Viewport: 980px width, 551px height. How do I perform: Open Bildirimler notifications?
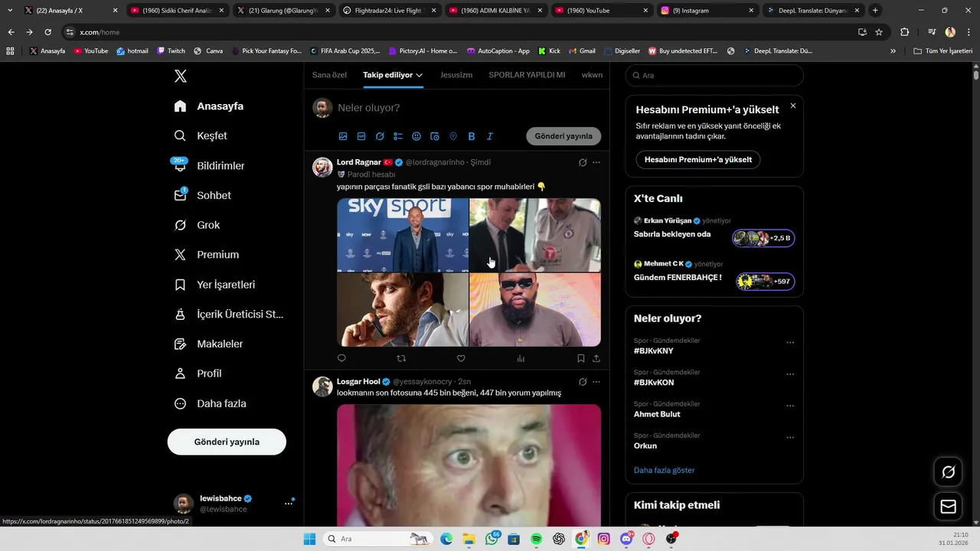(209, 165)
